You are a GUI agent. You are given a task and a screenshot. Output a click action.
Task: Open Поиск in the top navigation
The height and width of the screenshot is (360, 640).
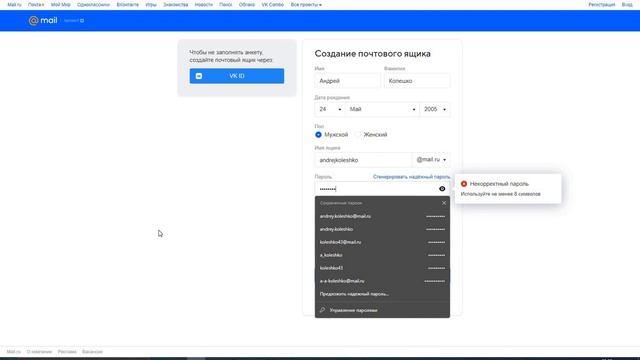[x=226, y=5]
